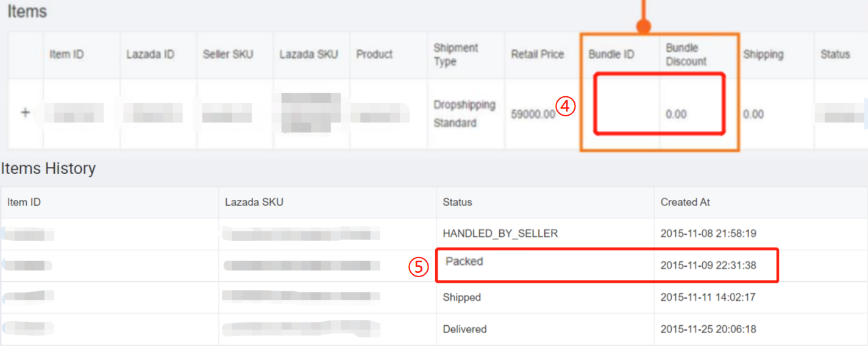Image resolution: width=868 pixels, height=346 pixels.
Task: Click the Shipped status history row
Action: [x=434, y=297]
